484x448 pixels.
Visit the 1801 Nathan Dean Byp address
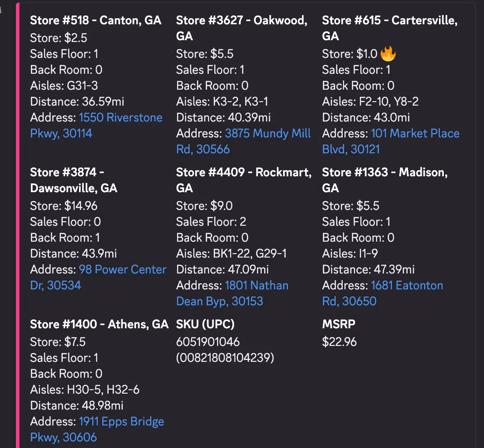click(257, 285)
